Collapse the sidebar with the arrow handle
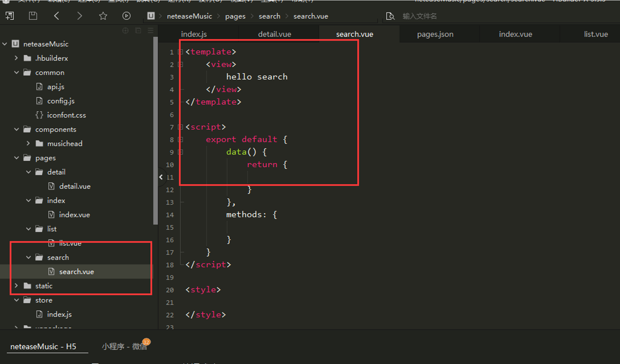The image size is (620, 364). click(x=161, y=177)
